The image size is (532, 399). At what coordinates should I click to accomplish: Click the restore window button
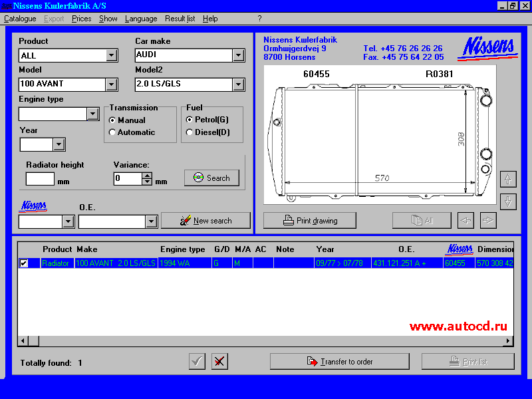coord(512,6)
